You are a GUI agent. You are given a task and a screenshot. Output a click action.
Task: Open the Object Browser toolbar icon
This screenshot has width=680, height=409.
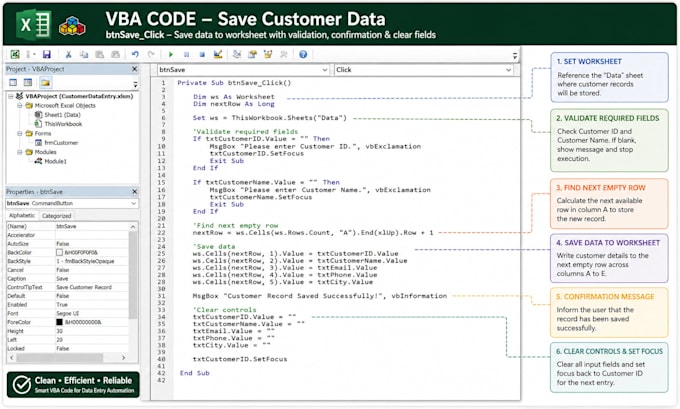tap(268, 54)
